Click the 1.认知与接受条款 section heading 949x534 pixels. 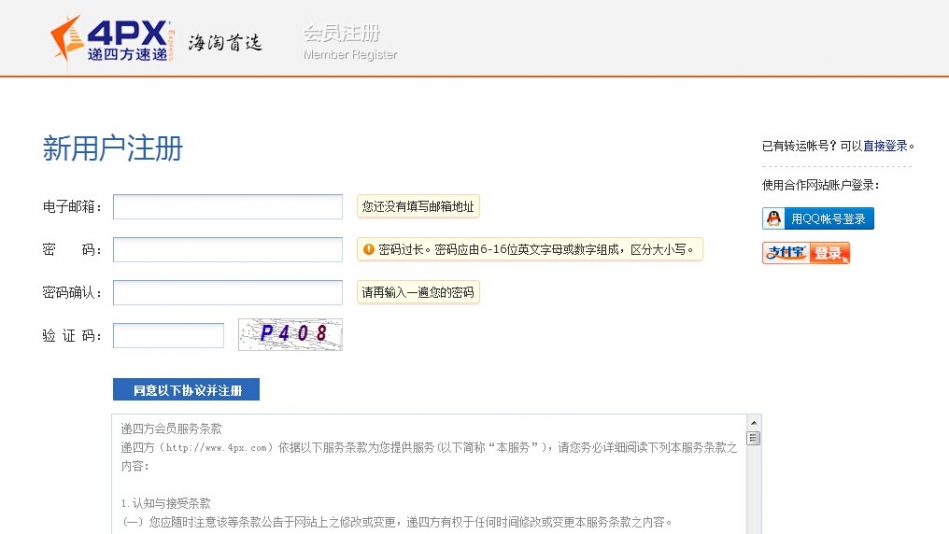166,503
